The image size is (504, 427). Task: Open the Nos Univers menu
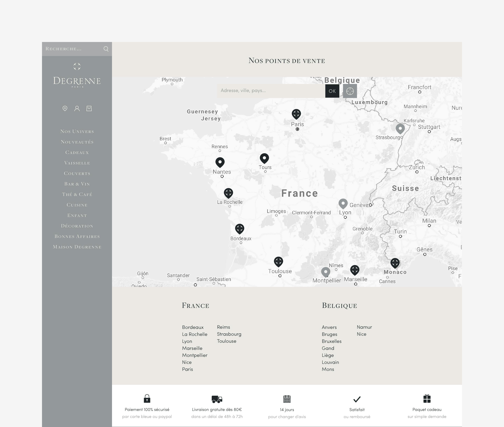pos(77,131)
